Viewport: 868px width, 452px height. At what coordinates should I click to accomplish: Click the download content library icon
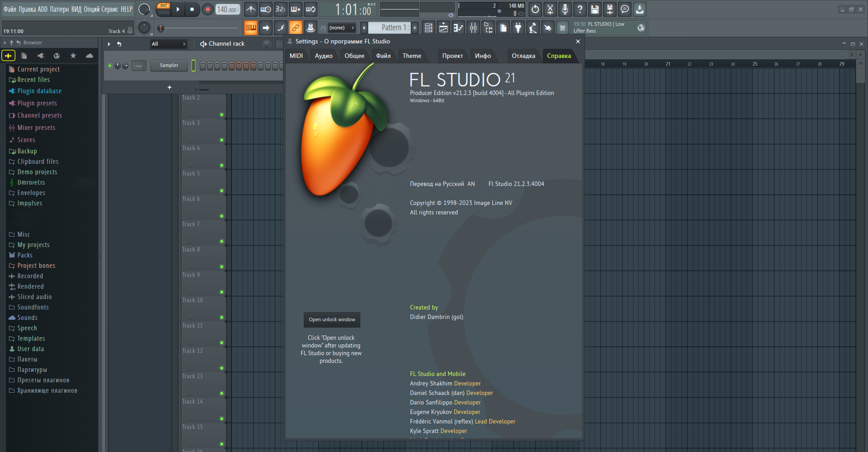(640, 9)
